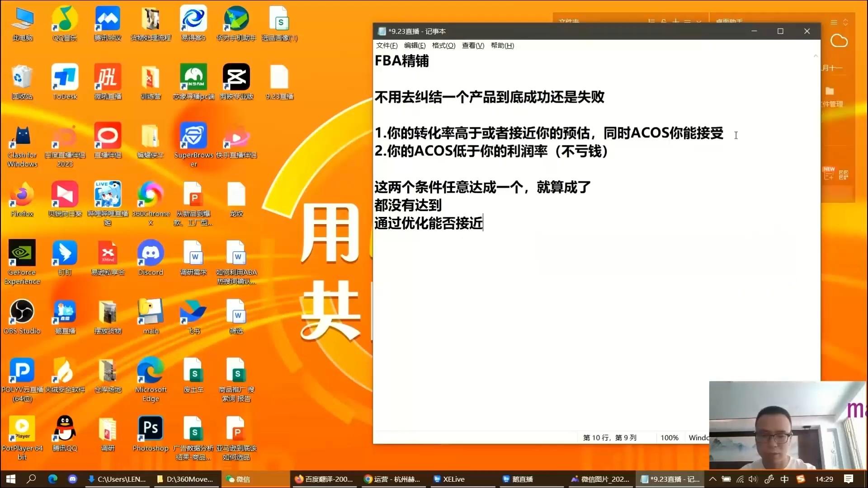The height and width of the screenshot is (488, 868).
Task: Toggle the 中 input method indicator
Action: [784, 479]
